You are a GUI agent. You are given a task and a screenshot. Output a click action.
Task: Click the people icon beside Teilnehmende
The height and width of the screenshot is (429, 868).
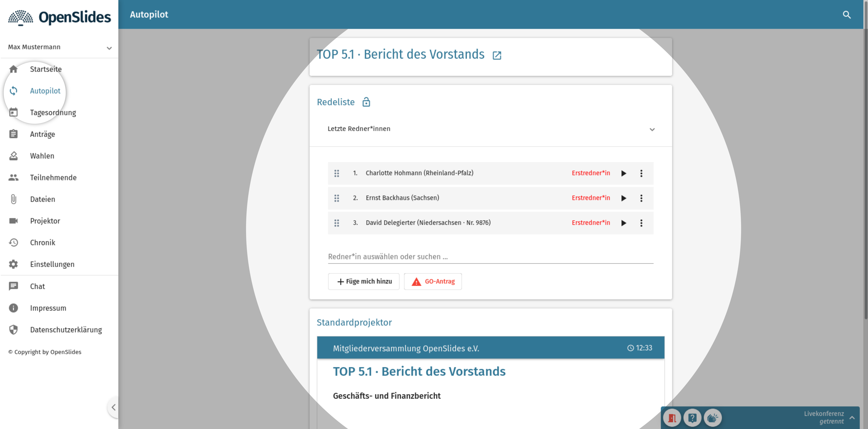pos(13,178)
